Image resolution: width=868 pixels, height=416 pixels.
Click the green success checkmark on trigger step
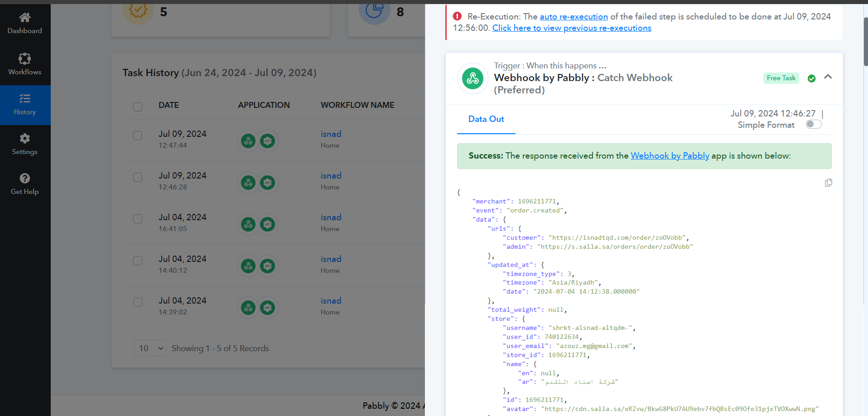(x=812, y=78)
